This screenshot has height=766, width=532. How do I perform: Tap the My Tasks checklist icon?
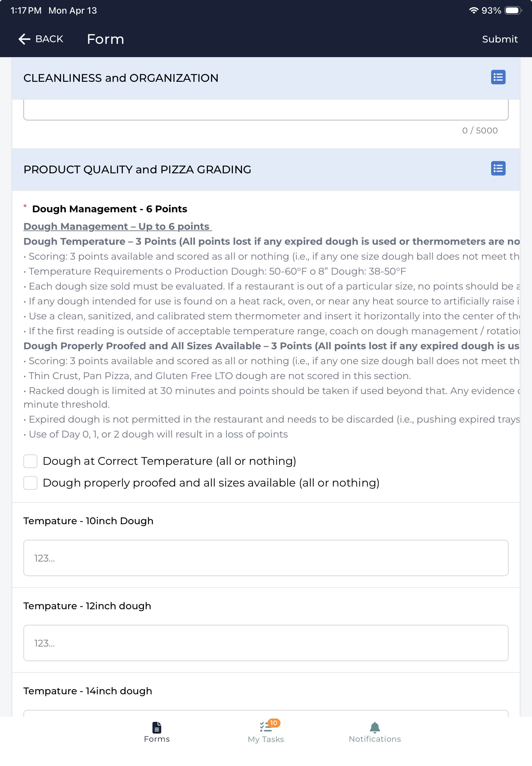pos(266,727)
